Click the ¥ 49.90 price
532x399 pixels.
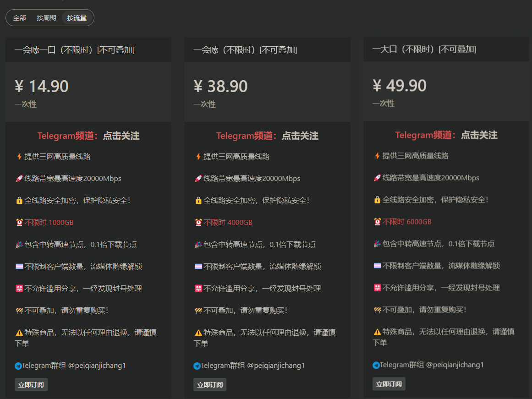click(400, 86)
